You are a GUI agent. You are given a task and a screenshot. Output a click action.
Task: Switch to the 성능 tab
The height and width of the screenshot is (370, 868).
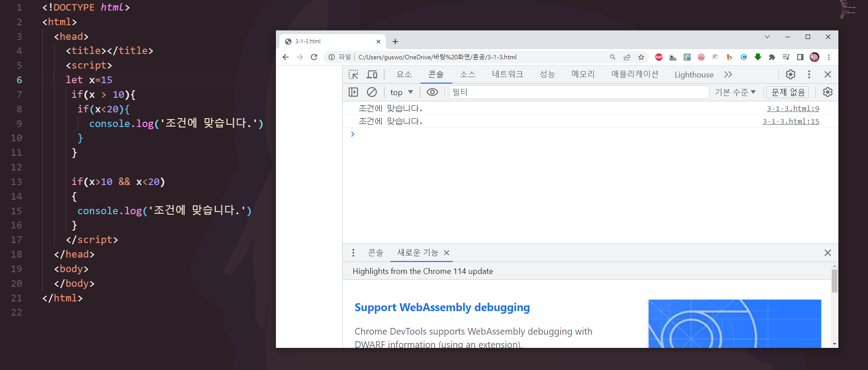point(547,74)
